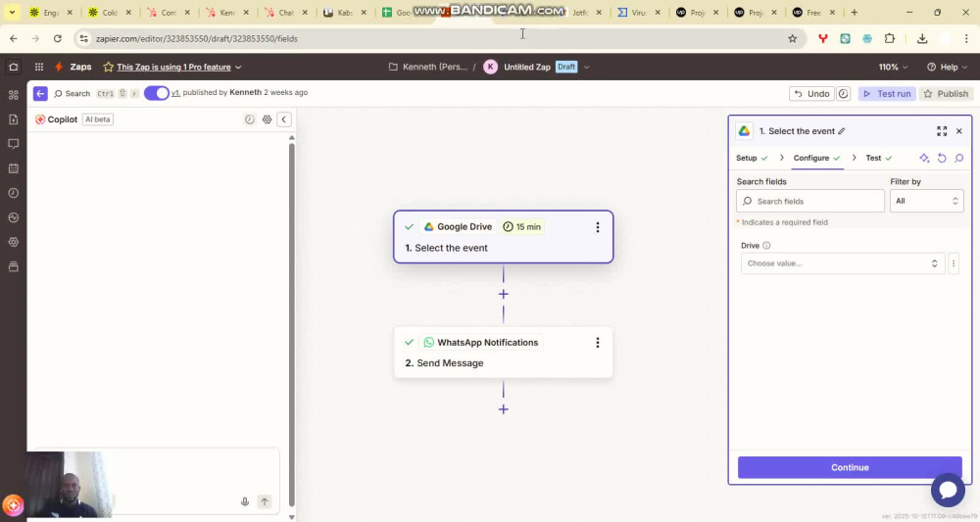980x522 pixels.
Task: Click Test run button
Action: (x=887, y=94)
